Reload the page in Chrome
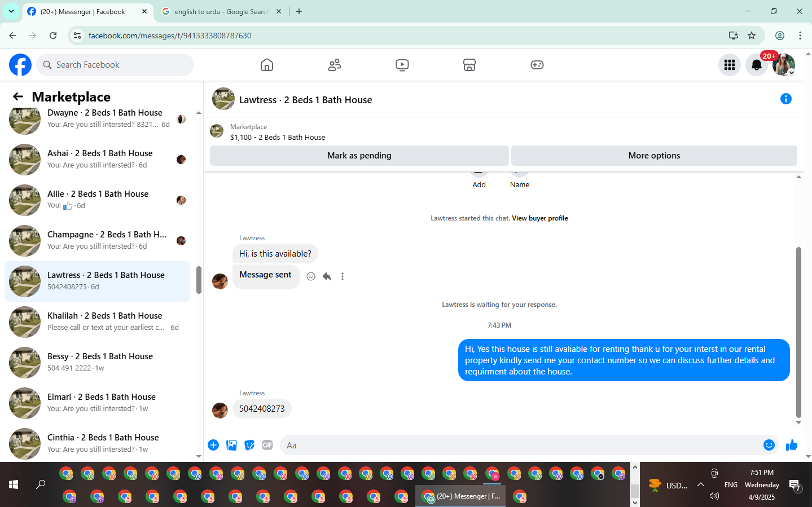 click(x=53, y=36)
